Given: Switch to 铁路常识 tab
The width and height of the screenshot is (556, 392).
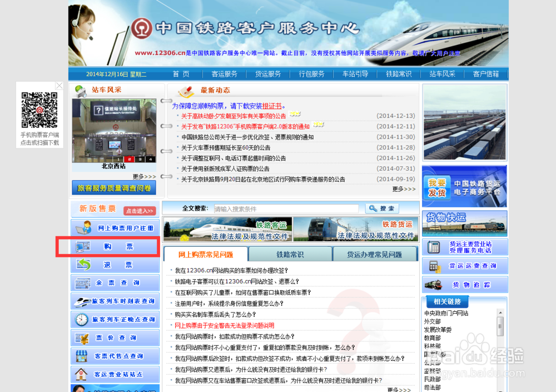Looking at the screenshot, I should [x=290, y=254].
